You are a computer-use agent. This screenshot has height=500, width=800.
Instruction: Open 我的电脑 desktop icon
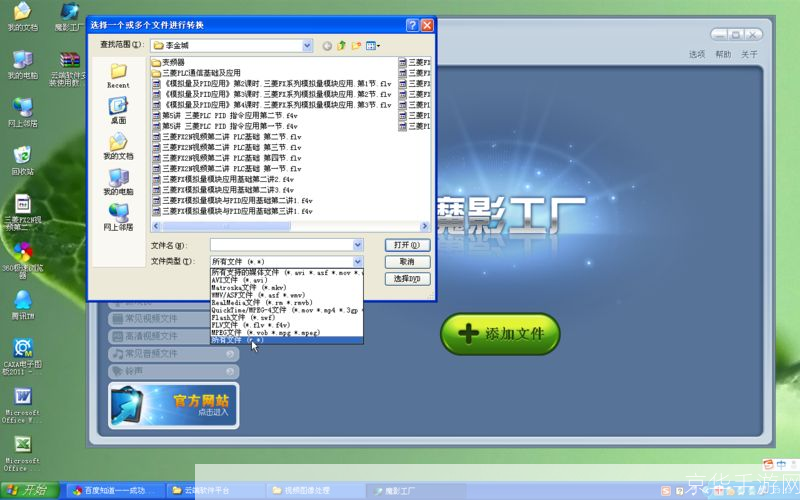[22, 65]
